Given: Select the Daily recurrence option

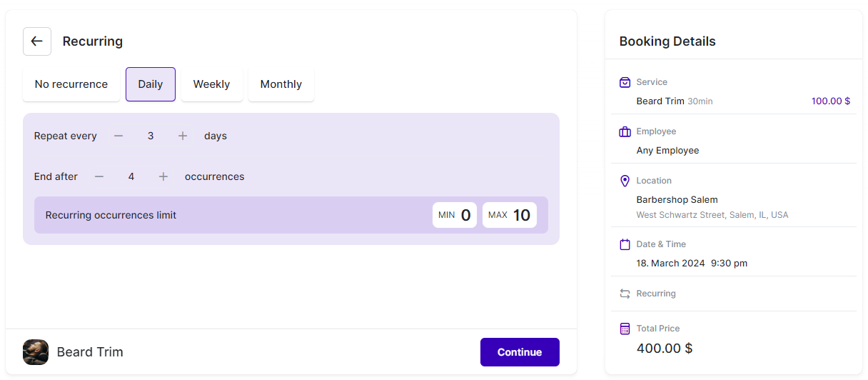Looking at the screenshot, I should pos(151,84).
